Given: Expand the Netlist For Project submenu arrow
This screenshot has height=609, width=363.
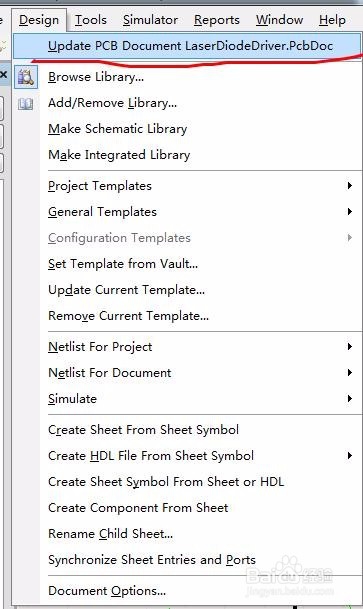Looking at the screenshot, I should pyautogui.click(x=350, y=346).
